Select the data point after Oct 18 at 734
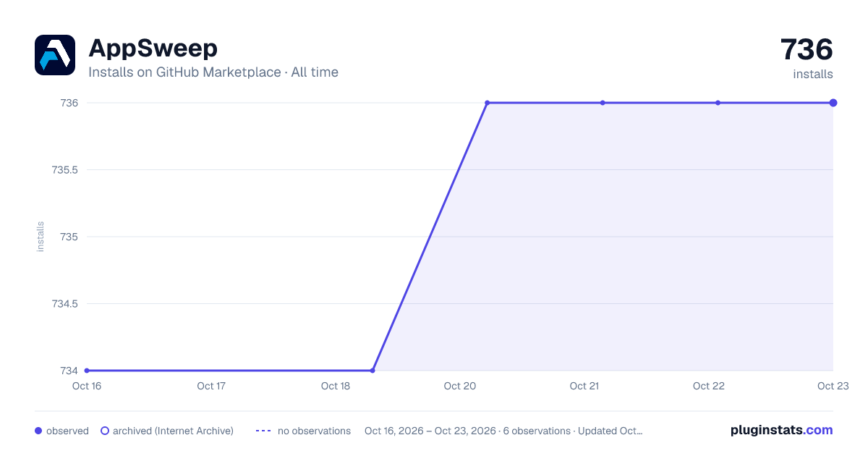The image size is (868, 456). [373, 371]
